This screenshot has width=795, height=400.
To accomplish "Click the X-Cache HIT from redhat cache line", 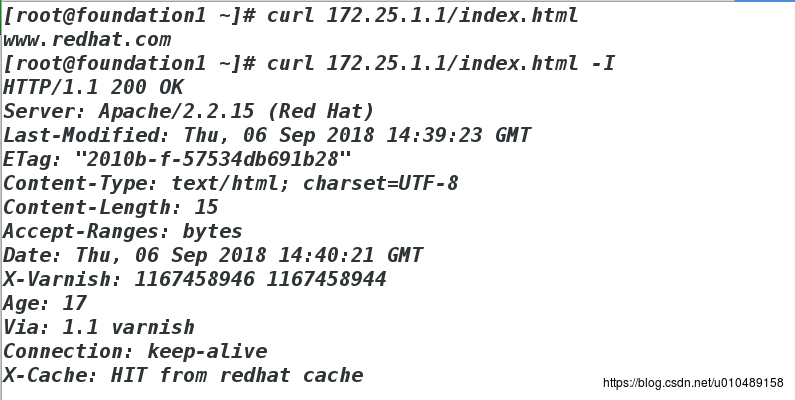I will click(x=183, y=375).
